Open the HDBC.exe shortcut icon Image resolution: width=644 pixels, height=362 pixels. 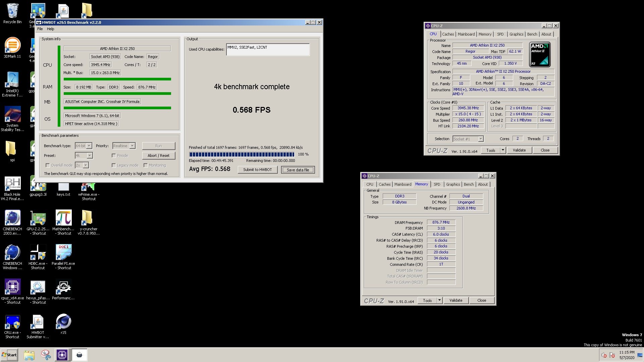(38, 257)
